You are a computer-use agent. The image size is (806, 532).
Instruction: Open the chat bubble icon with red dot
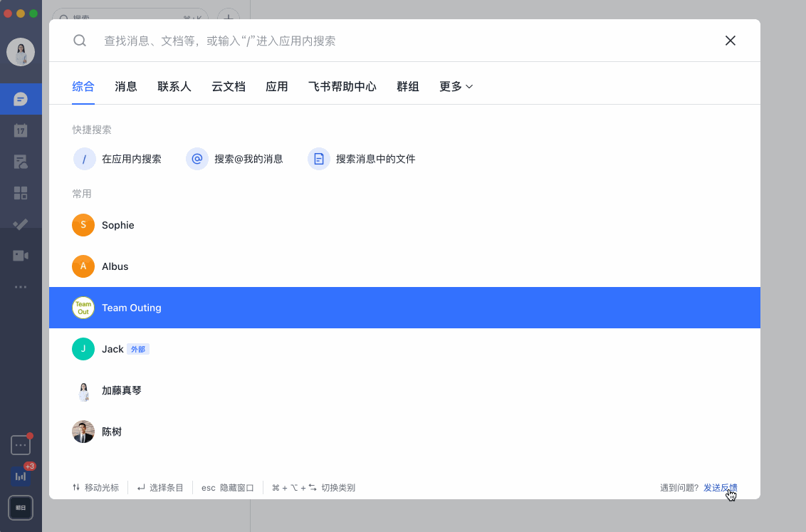pos(21,445)
